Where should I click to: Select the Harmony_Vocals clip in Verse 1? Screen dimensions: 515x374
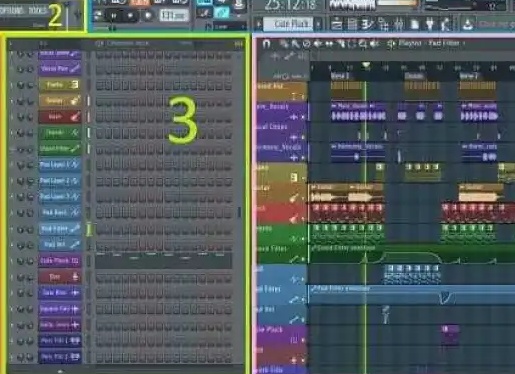point(358,152)
